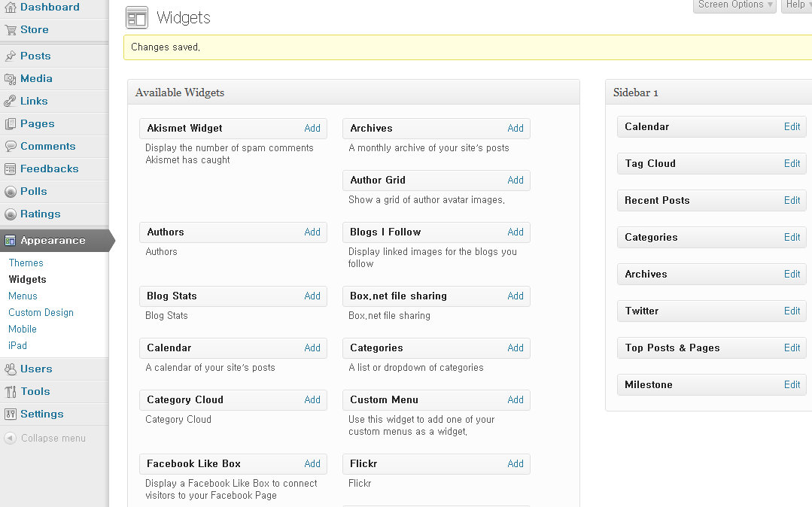Click the Posts pushpin icon

(11, 56)
